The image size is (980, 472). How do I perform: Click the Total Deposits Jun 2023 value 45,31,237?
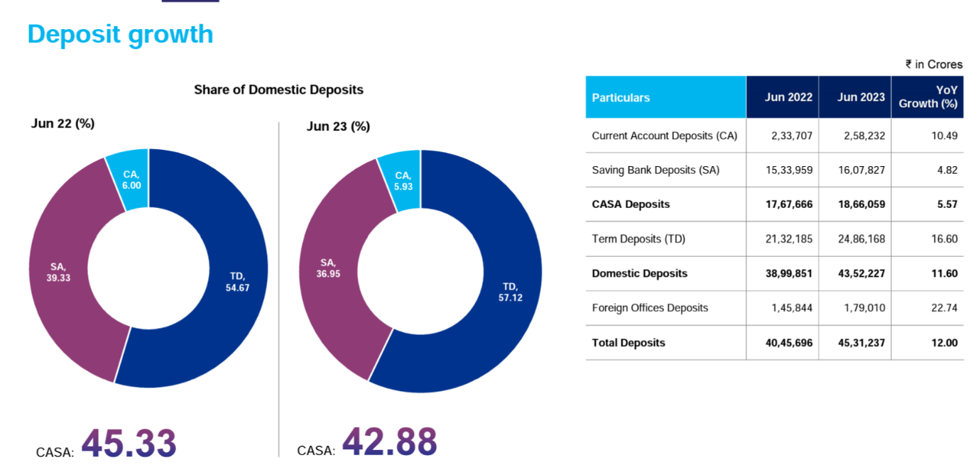[x=861, y=343]
